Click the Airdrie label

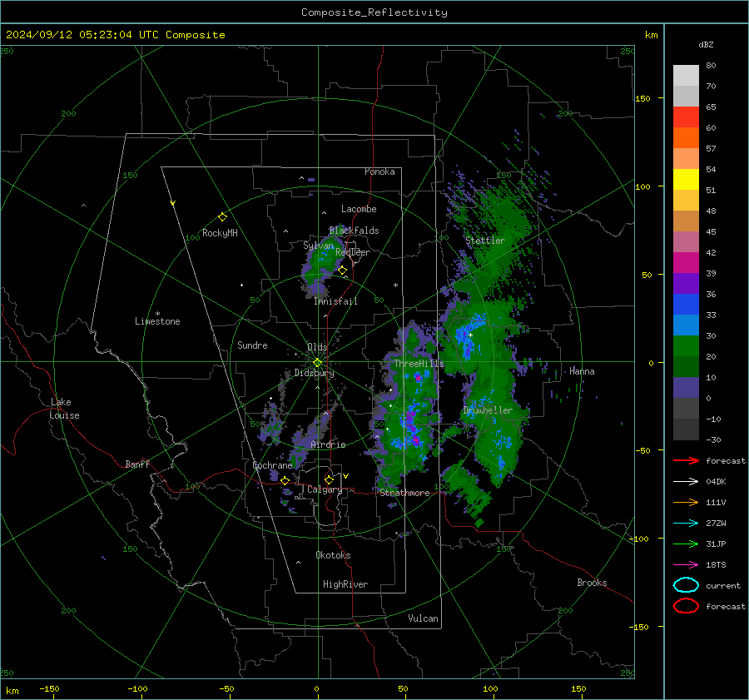pyautogui.click(x=328, y=444)
